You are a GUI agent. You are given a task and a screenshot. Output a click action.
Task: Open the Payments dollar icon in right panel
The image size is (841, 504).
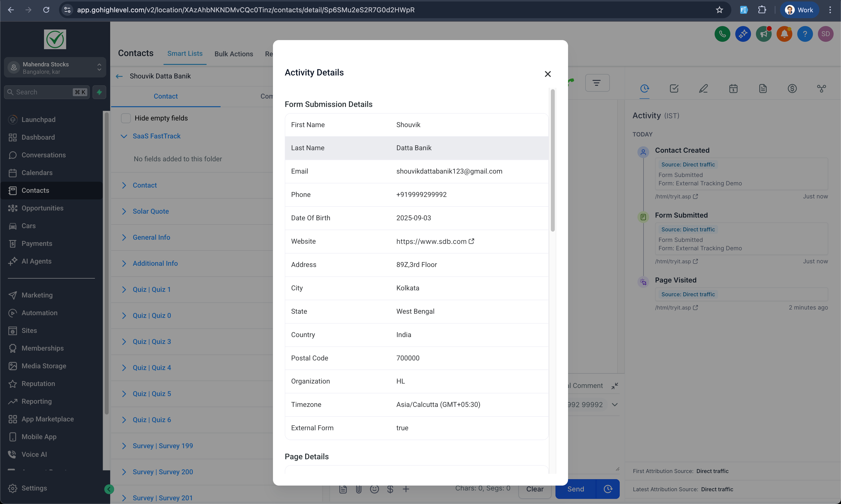(792, 89)
